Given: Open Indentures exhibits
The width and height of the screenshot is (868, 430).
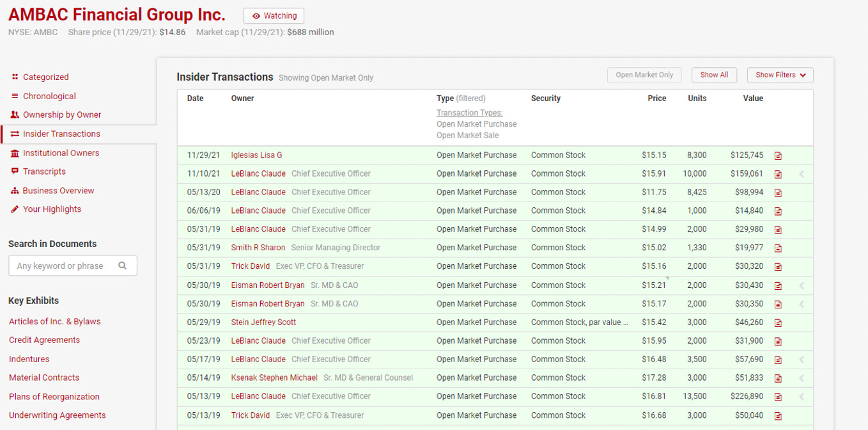Looking at the screenshot, I should pos(29,359).
